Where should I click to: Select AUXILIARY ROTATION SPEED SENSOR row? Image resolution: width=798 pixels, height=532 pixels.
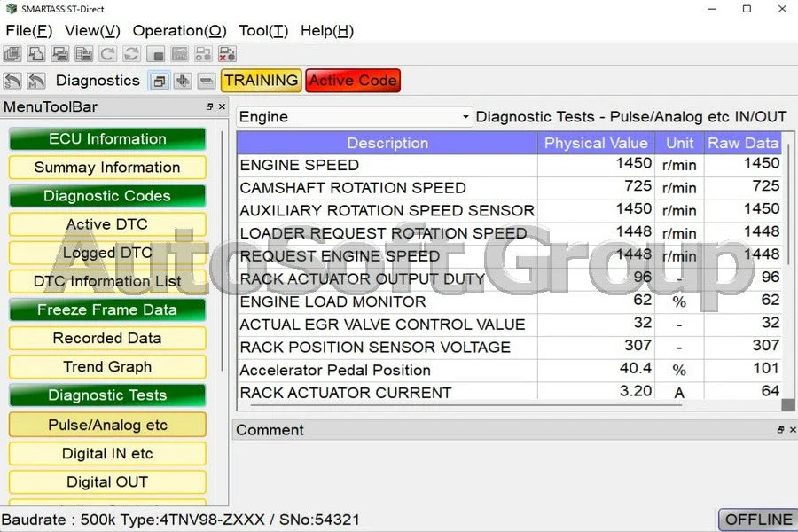pos(510,211)
